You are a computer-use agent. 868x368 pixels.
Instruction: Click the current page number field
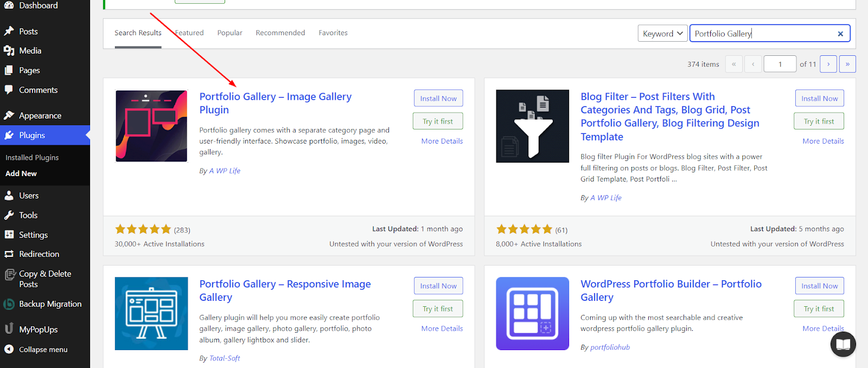click(x=780, y=64)
